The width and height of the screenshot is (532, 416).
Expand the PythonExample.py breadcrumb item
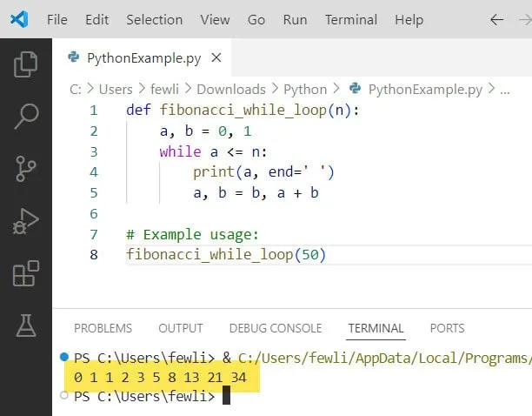tap(425, 89)
